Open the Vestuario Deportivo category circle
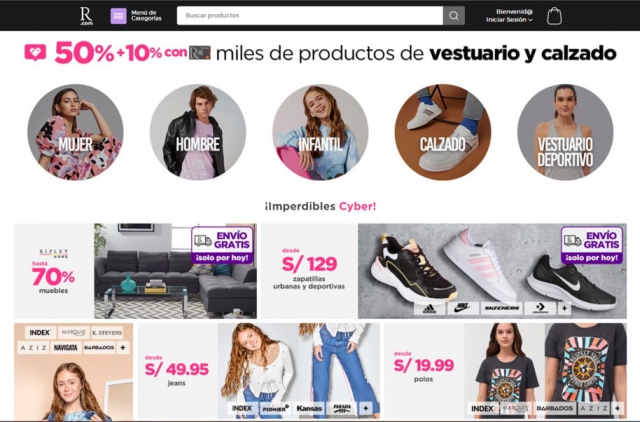The width and height of the screenshot is (640, 422). click(565, 132)
